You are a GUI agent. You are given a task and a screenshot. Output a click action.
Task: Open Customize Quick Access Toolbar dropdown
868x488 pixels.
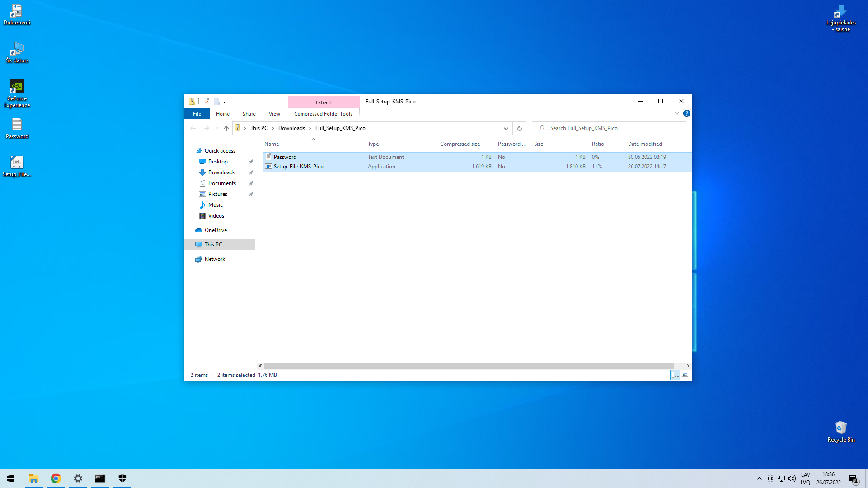[x=225, y=102]
